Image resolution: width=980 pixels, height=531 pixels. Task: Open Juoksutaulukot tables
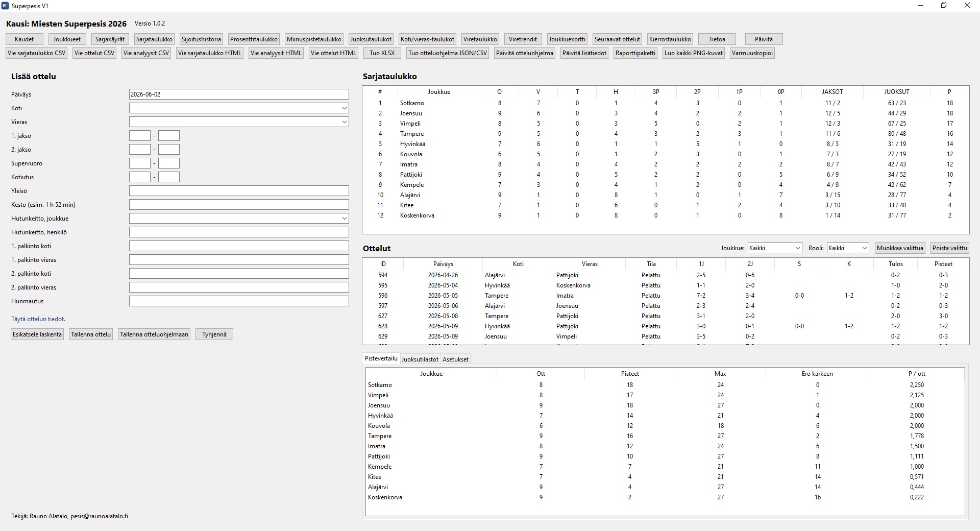tap(371, 39)
